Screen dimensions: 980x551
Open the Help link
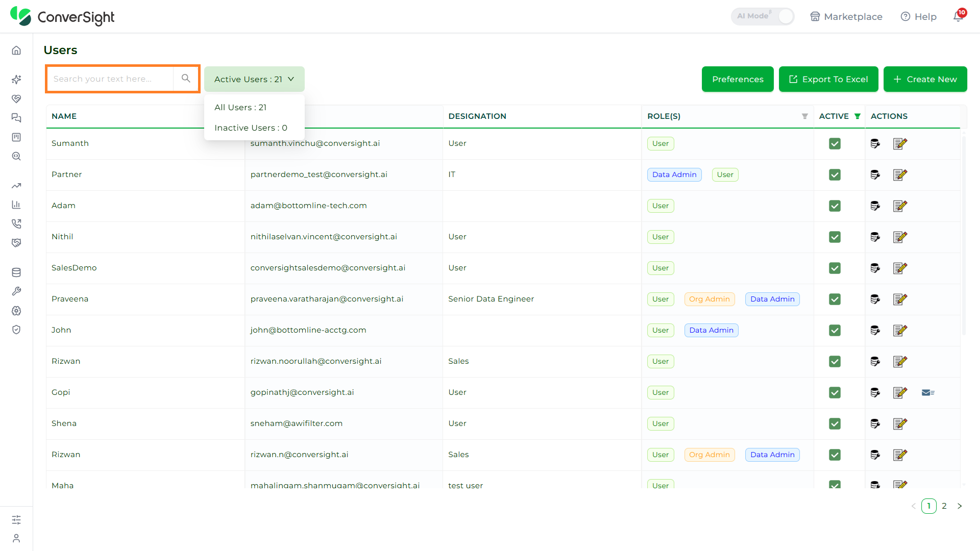[x=919, y=16]
